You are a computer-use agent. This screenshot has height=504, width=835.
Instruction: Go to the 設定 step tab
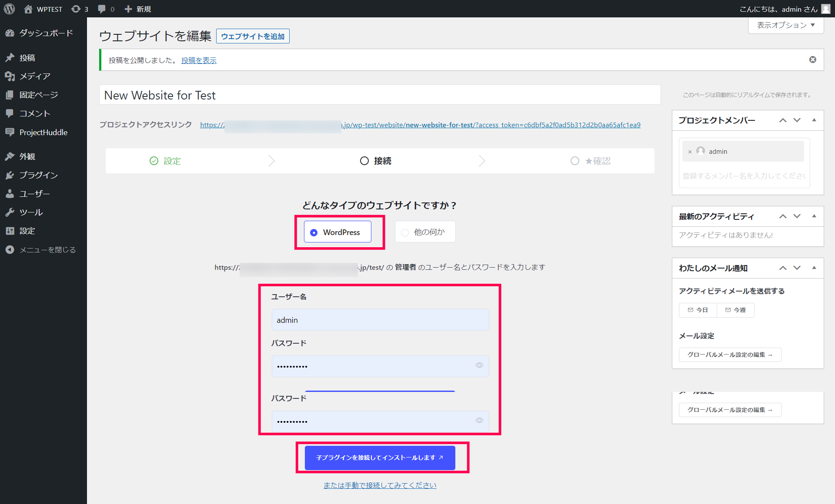click(x=165, y=161)
